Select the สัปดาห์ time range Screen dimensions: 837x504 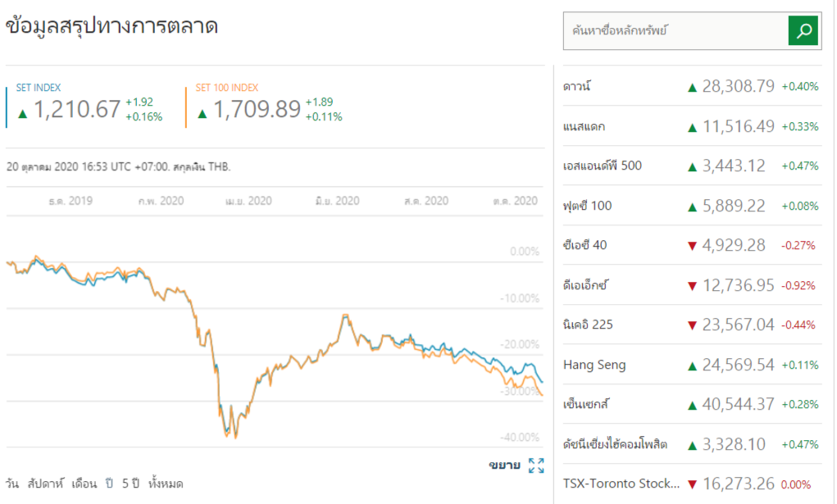46,484
